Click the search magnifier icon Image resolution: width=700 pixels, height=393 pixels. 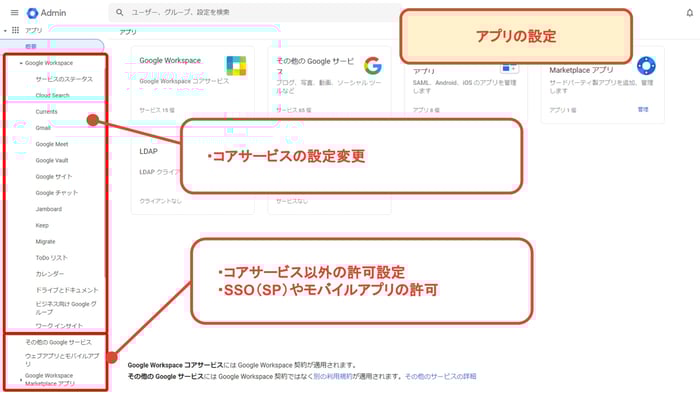click(120, 13)
